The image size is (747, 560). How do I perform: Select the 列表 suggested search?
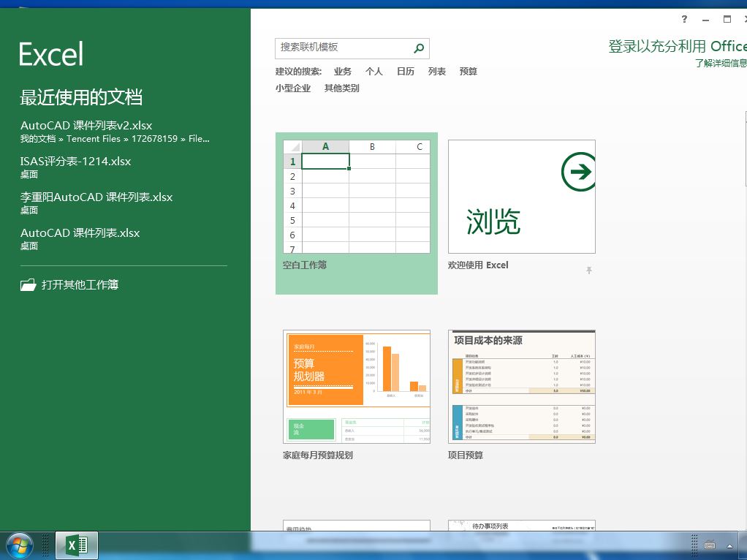(437, 72)
